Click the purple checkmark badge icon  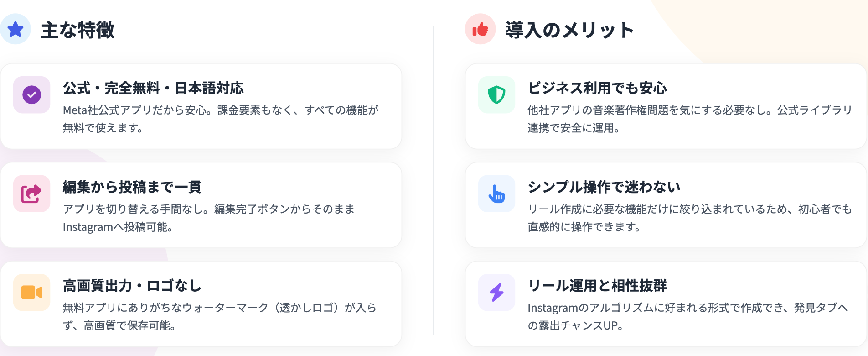[31, 95]
